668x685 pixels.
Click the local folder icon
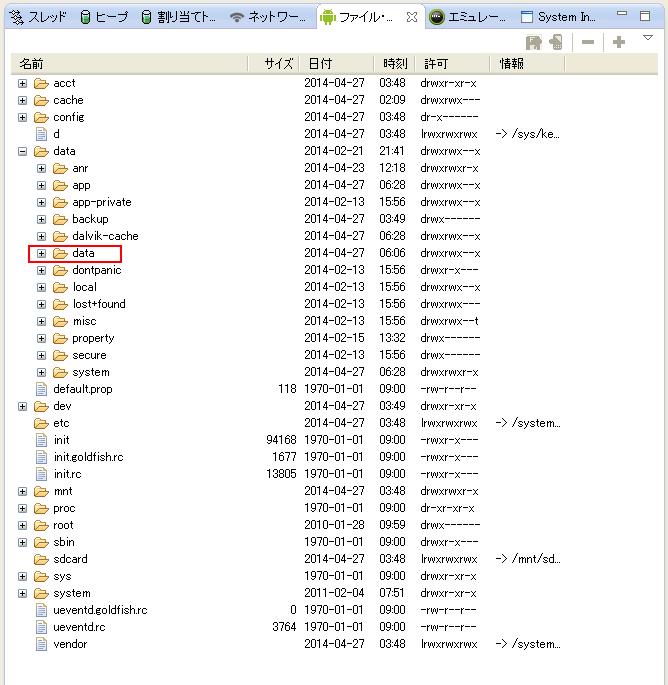click(x=60, y=287)
